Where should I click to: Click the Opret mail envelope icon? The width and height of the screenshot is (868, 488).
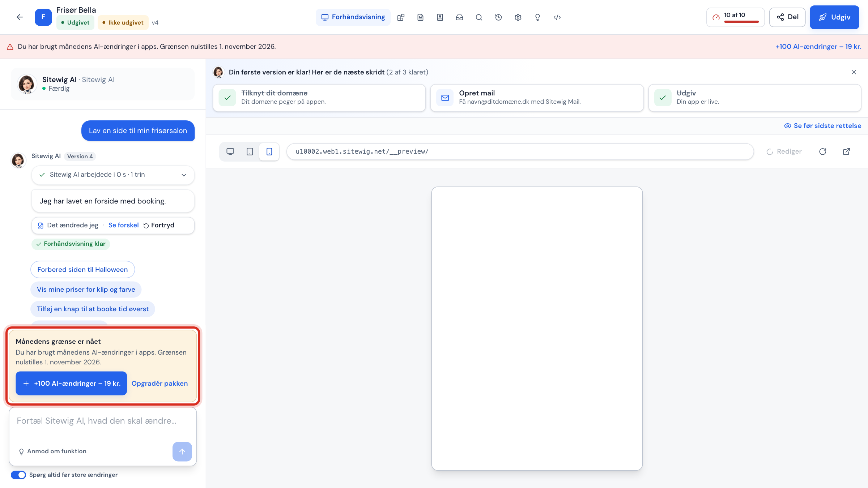445,98
